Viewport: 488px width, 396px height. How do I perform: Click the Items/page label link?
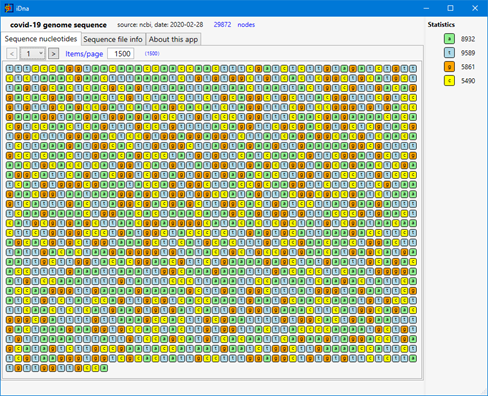pyautogui.click(x=84, y=54)
